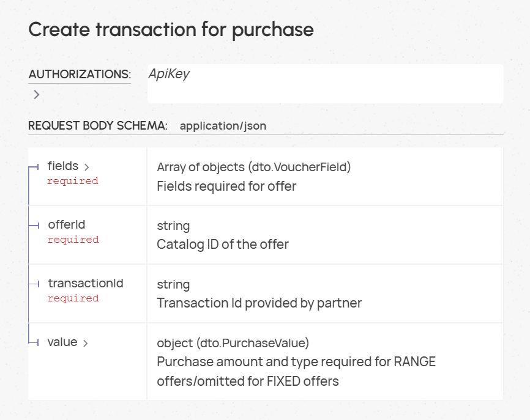
Task: Click the 'Create transaction for purchase' heading
Action: (x=171, y=30)
